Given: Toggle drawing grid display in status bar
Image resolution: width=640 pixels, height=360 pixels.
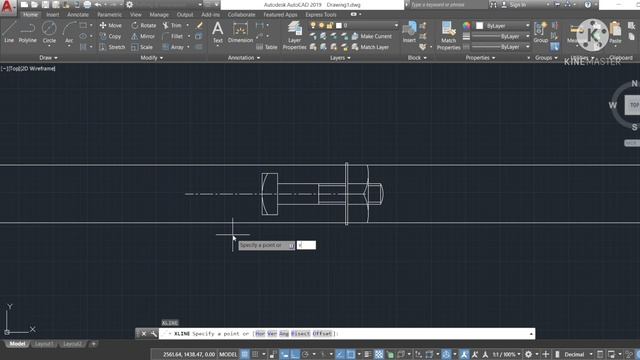Looking at the screenshot, I should [x=244, y=354].
